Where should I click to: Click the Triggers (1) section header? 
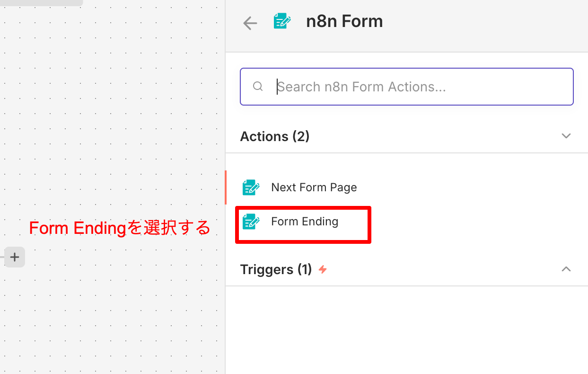(x=276, y=269)
